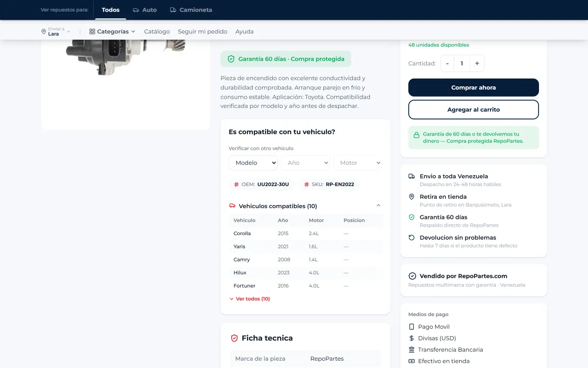The width and height of the screenshot is (588, 368).
Task: Click the shield icon beside Ficha tecnica
Action: click(234, 338)
